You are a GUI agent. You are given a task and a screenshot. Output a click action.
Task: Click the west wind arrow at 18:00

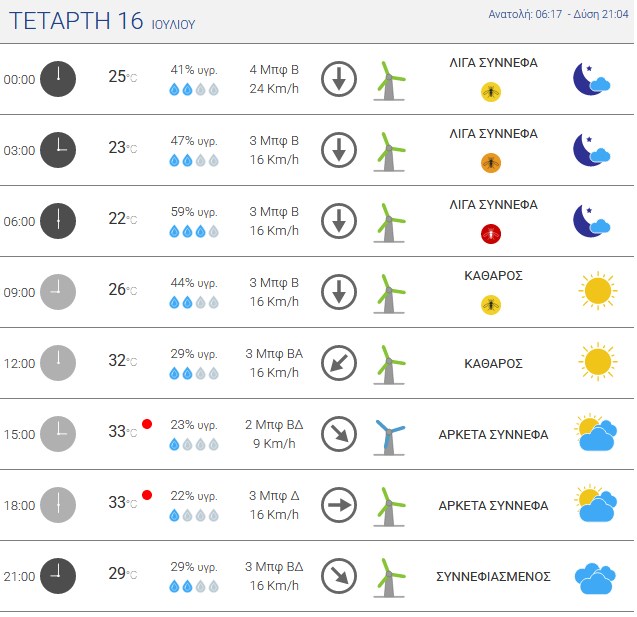pyautogui.click(x=339, y=505)
